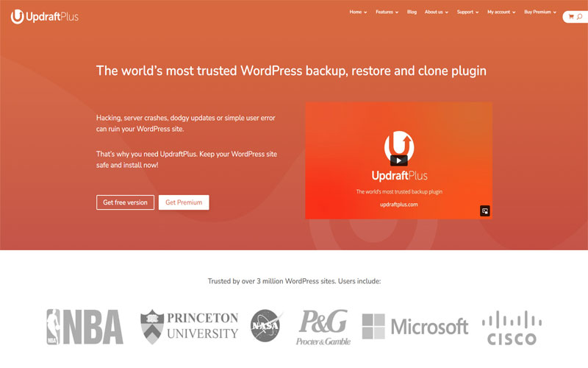Expand the Home menu dropdown
The width and height of the screenshot is (588, 368).
358,12
